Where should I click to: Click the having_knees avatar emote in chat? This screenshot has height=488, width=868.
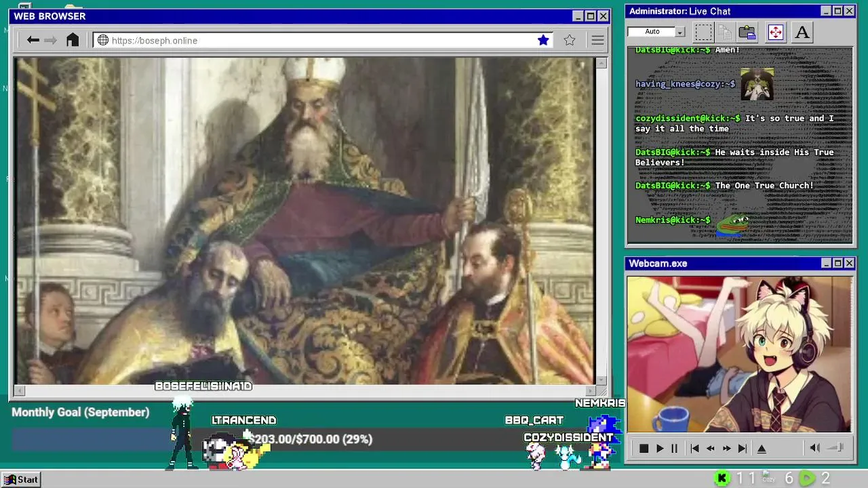[x=757, y=84]
